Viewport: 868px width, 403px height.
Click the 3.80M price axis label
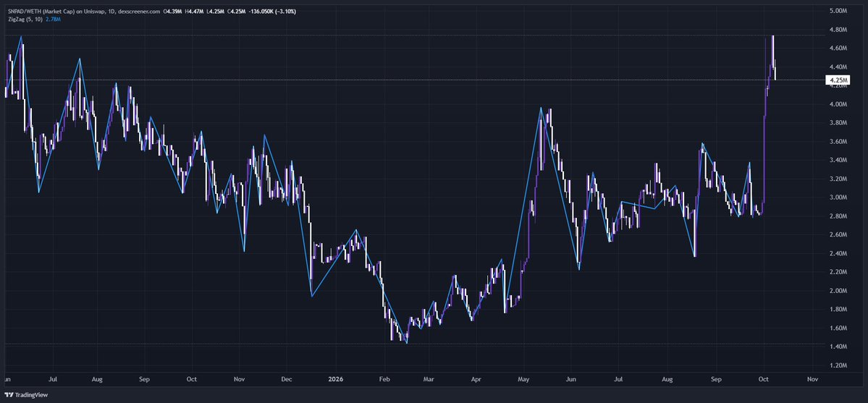[837, 123]
